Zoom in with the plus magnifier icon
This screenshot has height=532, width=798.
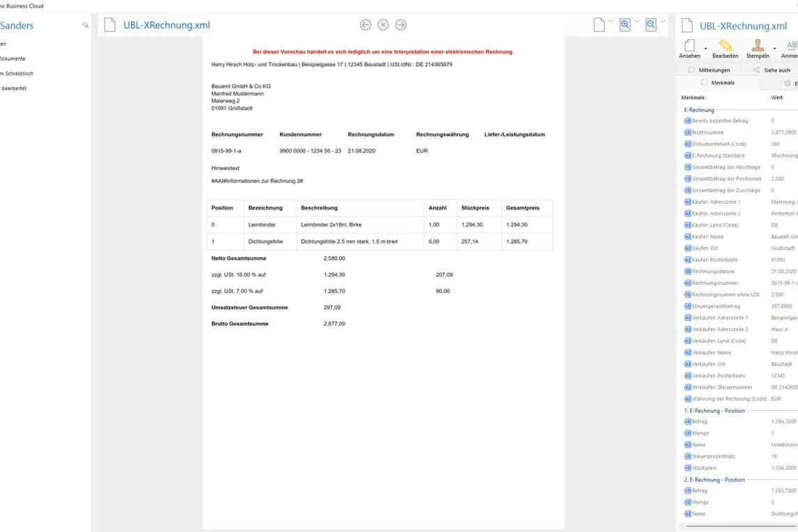pyautogui.click(x=625, y=24)
